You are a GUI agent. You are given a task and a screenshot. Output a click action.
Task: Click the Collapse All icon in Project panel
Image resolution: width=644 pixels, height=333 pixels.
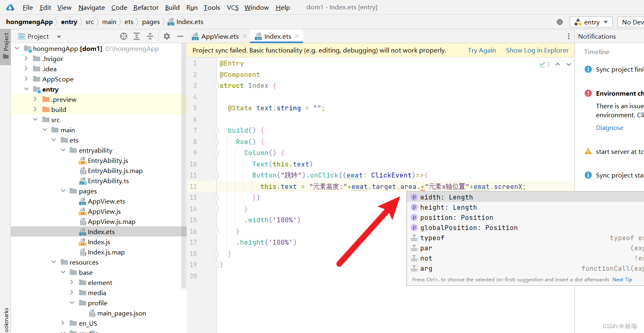point(150,36)
